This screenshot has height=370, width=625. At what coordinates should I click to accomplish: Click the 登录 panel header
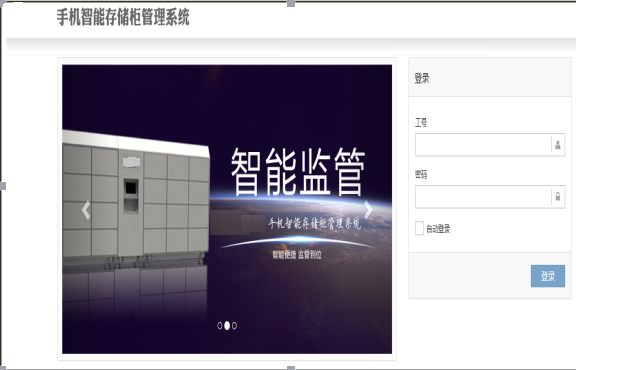490,77
